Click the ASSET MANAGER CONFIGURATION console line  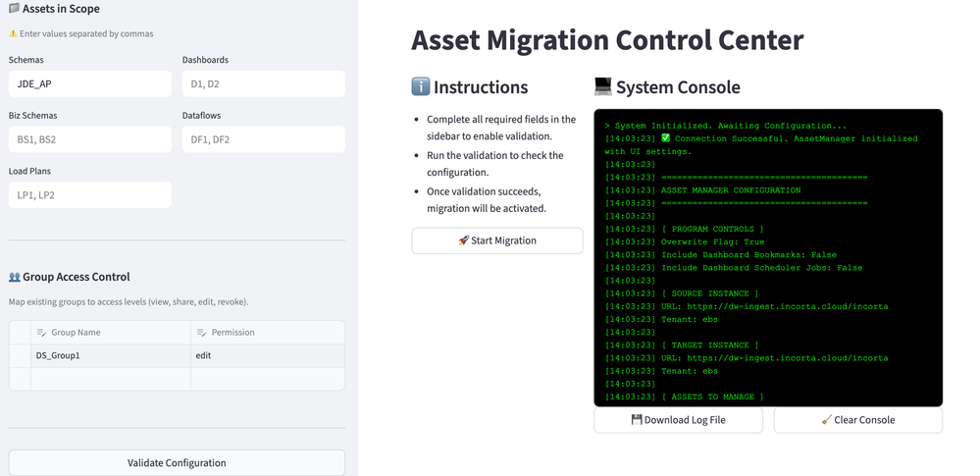[702, 190]
